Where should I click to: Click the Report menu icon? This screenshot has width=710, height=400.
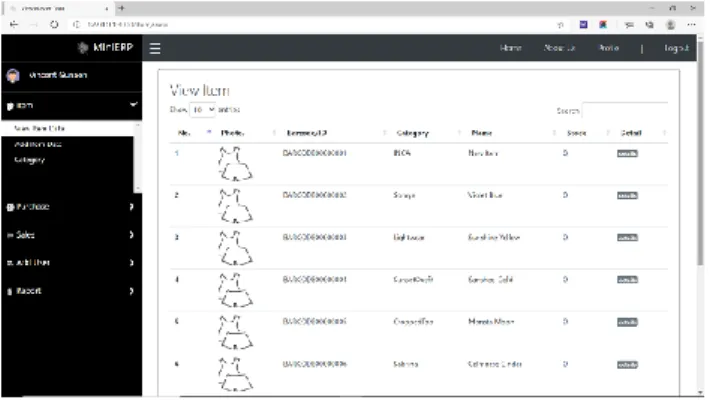(10, 292)
